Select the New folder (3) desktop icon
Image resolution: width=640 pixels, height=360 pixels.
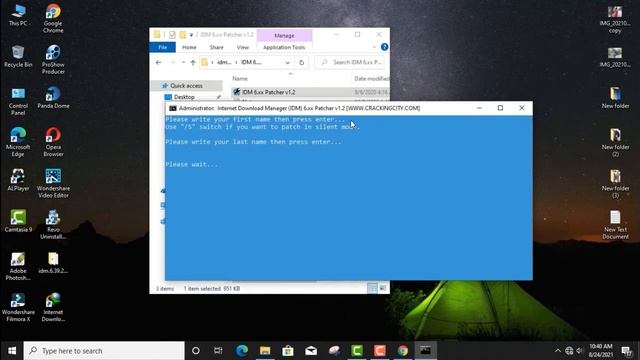(x=615, y=184)
